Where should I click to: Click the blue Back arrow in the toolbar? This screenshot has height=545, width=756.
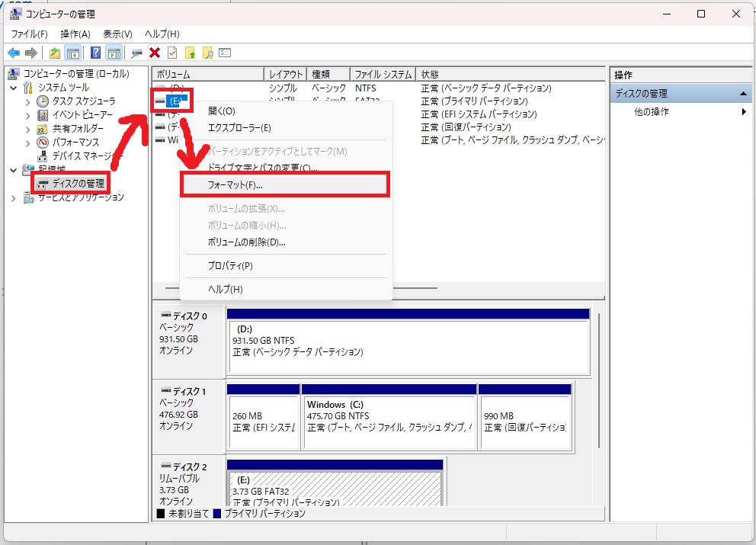tap(14, 53)
